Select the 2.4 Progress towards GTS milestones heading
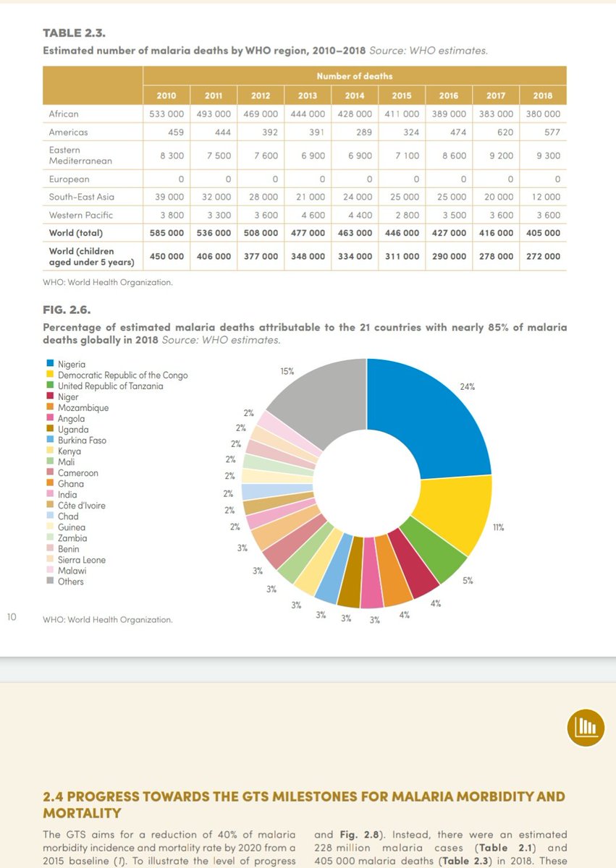Viewport: 616px width, 868px height. click(304, 804)
